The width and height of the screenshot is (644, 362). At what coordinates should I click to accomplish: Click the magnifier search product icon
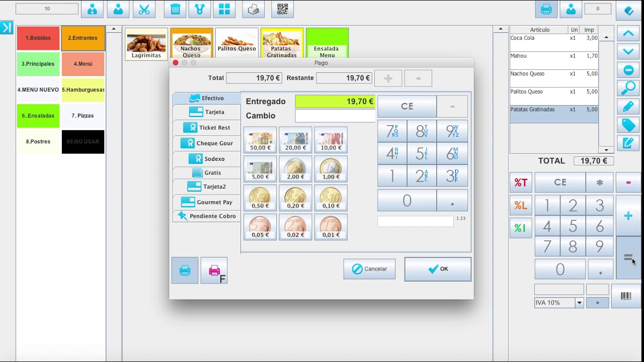click(628, 88)
